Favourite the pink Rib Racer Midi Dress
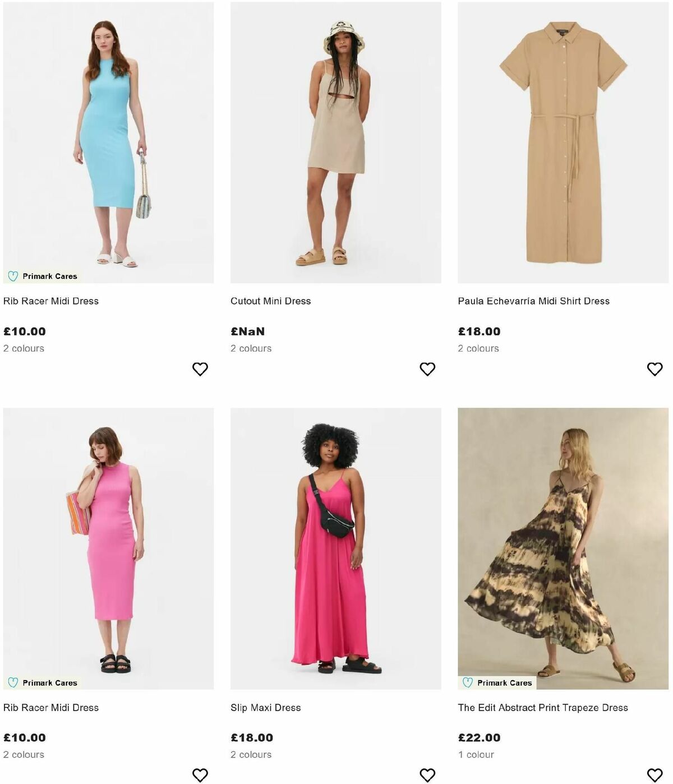 pyautogui.click(x=200, y=775)
